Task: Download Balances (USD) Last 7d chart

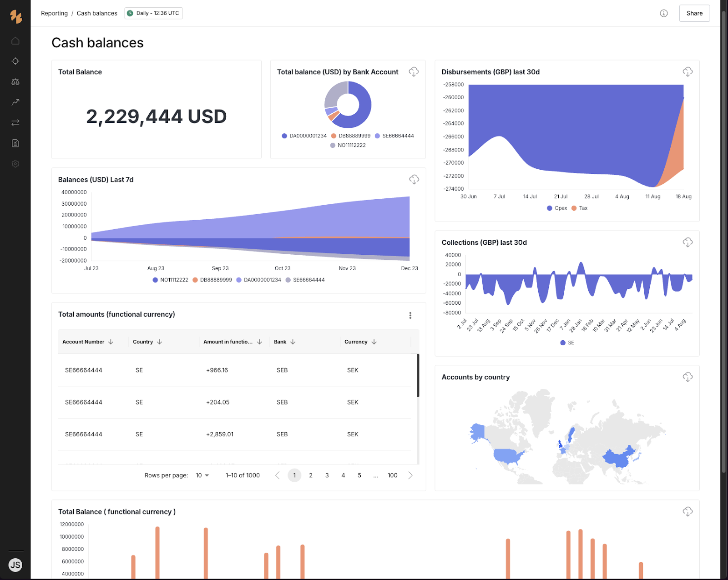Action: pyautogui.click(x=414, y=180)
